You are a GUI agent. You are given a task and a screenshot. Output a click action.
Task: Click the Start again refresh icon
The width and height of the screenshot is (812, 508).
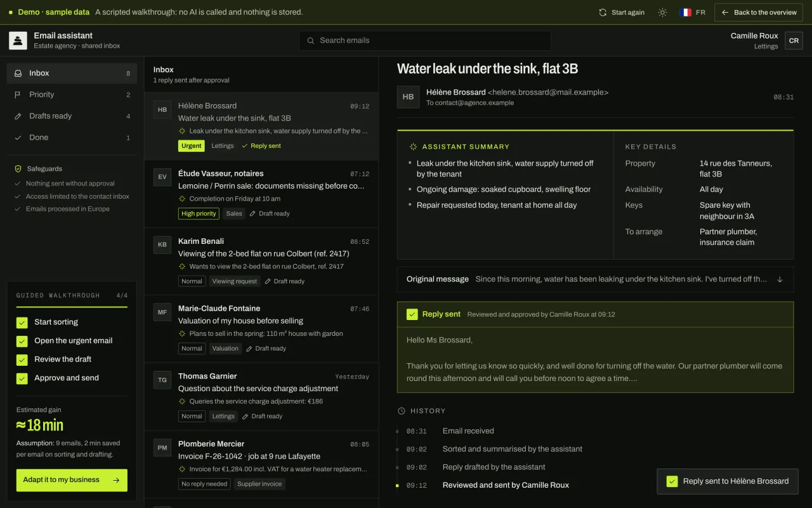tap(603, 12)
